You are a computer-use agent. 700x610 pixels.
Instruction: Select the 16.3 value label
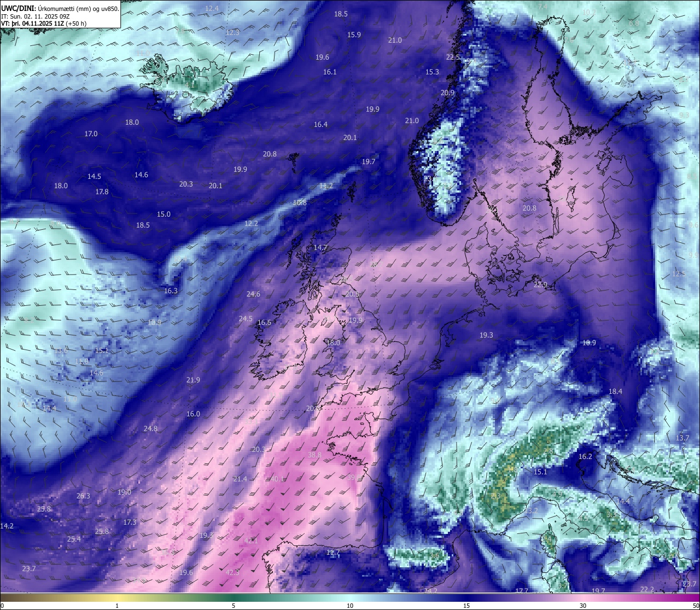coord(171,291)
